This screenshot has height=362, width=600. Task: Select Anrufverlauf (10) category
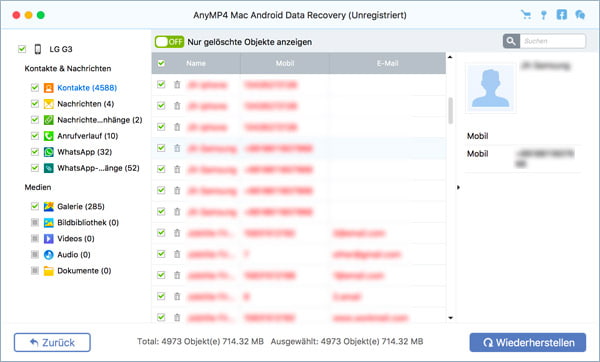[88, 136]
